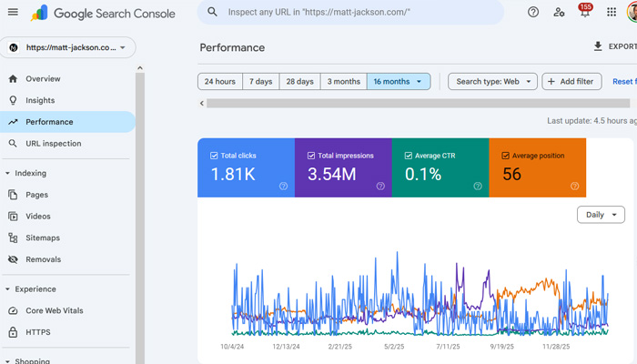Select the 28 days date range
Viewport: 637px width, 364px height.
click(x=299, y=82)
